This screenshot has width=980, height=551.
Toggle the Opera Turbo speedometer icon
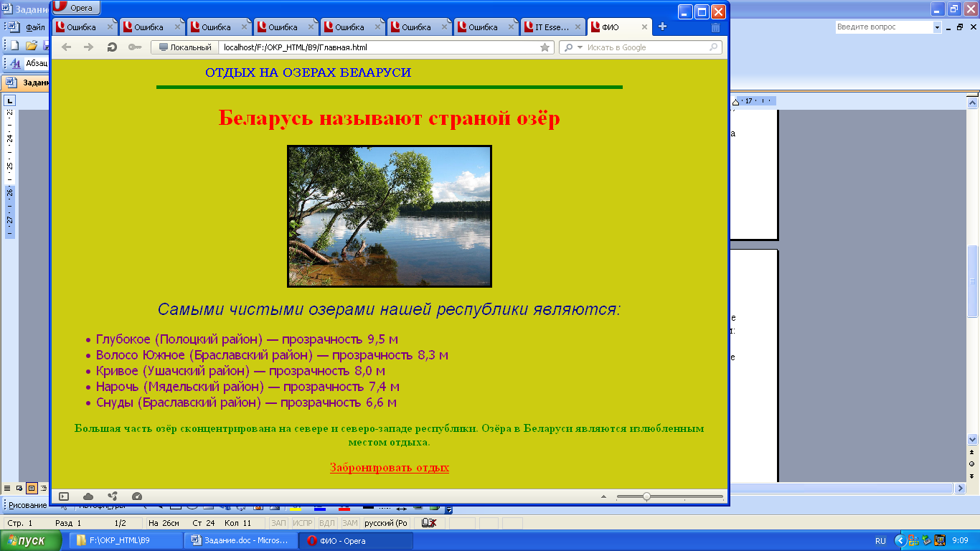click(137, 496)
